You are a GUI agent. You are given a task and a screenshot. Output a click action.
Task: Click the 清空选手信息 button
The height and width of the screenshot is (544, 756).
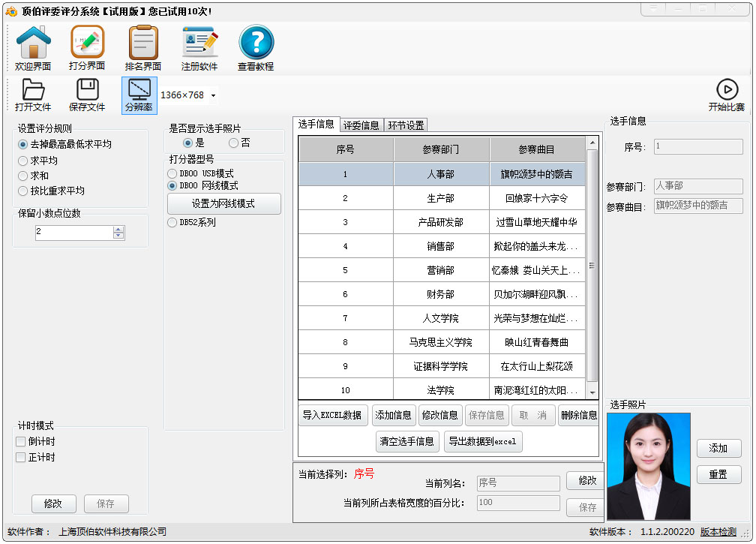(407, 441)
